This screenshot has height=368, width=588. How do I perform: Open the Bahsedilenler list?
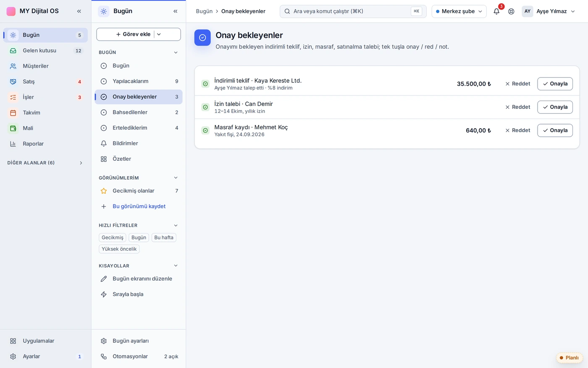(x=139, y=112)
